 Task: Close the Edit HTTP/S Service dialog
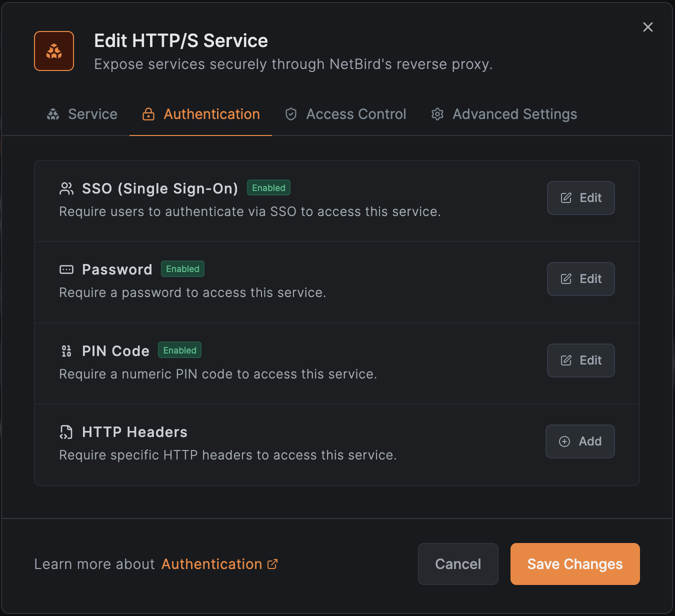click(x=648, y=27)
